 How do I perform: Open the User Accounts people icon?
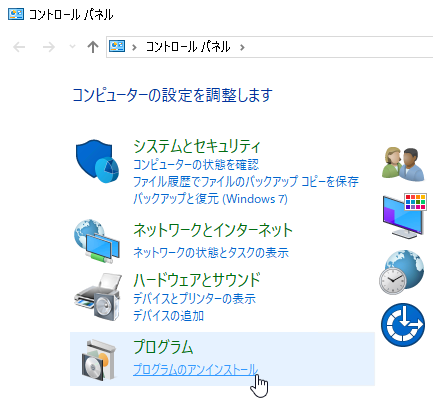click(403, 164)
